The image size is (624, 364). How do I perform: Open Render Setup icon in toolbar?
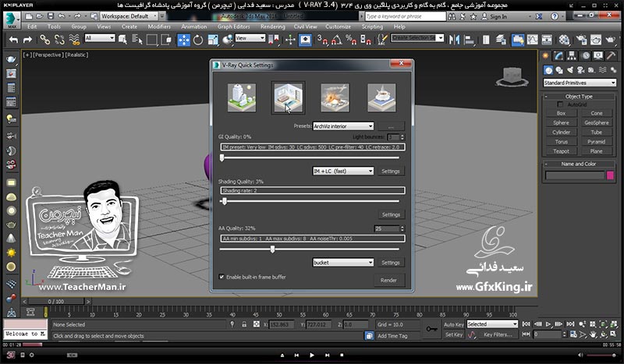click(581, 40)
